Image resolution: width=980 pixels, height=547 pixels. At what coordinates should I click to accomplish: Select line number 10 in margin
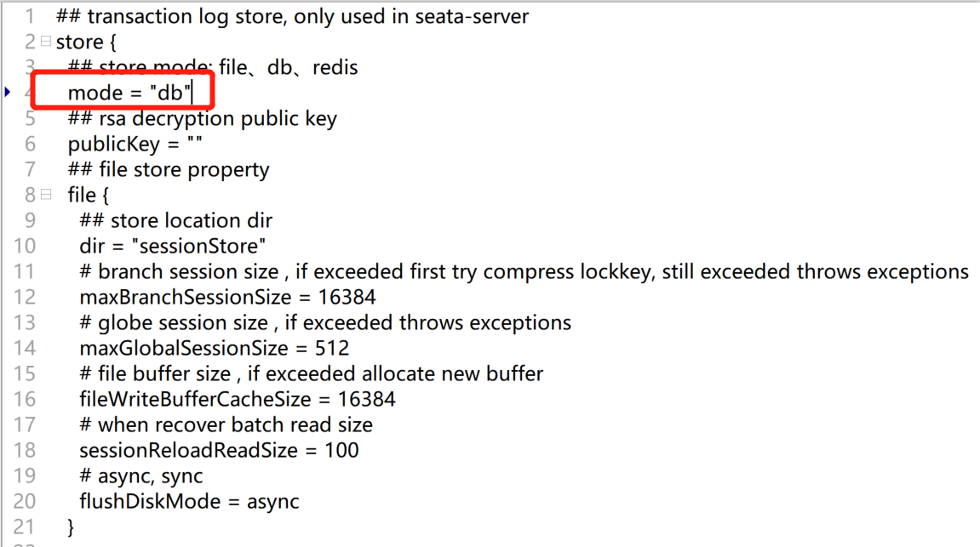click(25, 246)
